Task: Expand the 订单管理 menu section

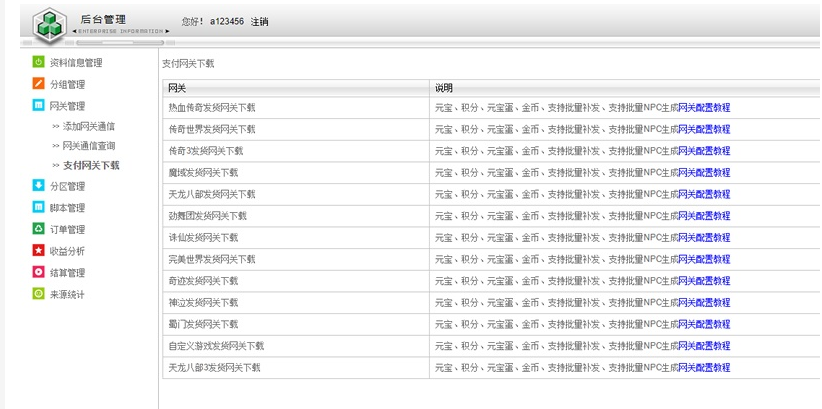Action: pos(67,230)
